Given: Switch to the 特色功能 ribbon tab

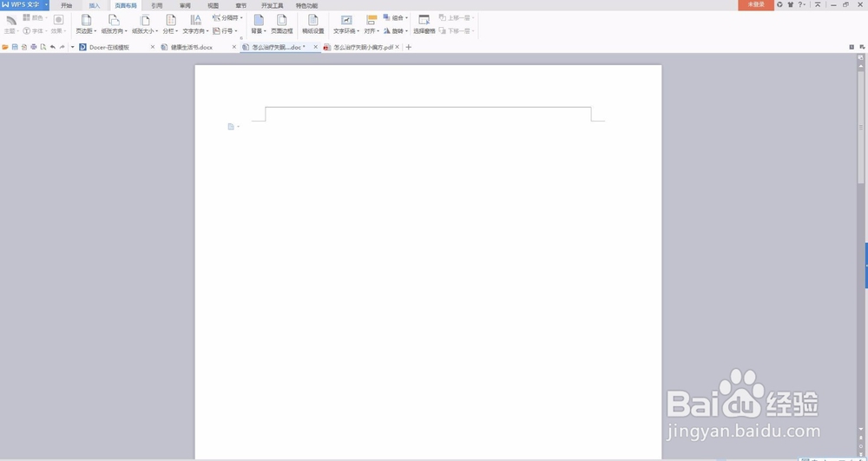Looking at the screenshot, I should click(306, 5).
